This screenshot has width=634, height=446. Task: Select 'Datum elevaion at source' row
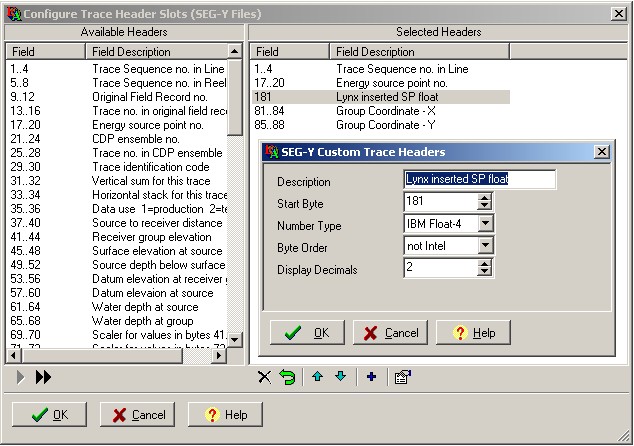tap(117, 293)
